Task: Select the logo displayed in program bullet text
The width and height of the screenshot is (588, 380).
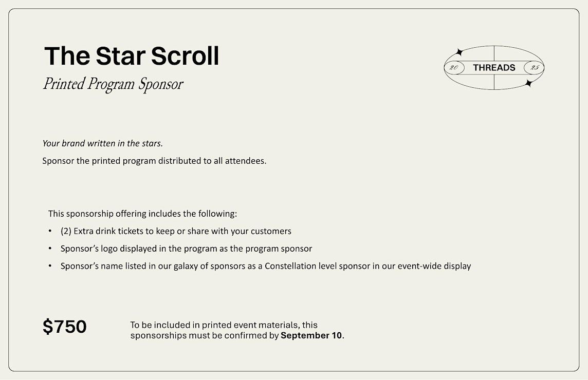Action: pyautogui.click(x=187, y=249)
